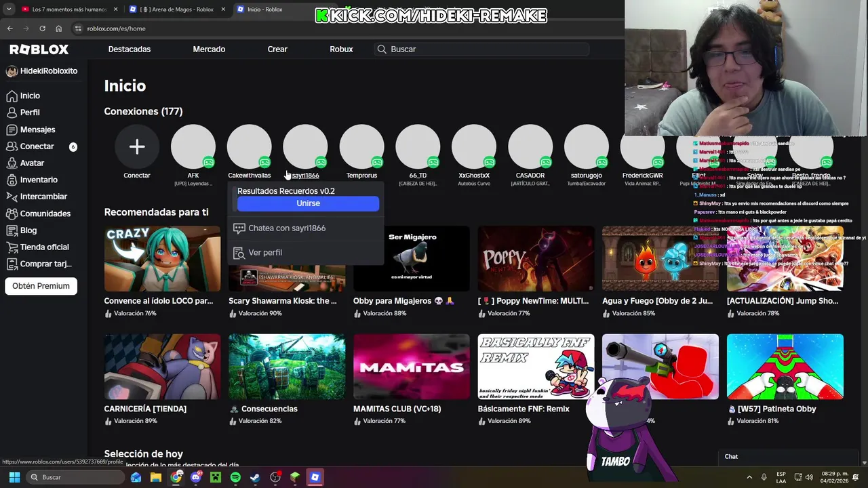Expand the browser tab search dropdown
This screenshot has height=488, width=868.
[x=9, y=9]
